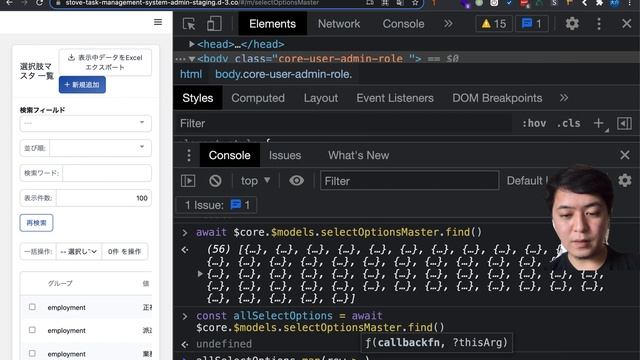Open the Default levels dropdown

[x=527, y=181]
